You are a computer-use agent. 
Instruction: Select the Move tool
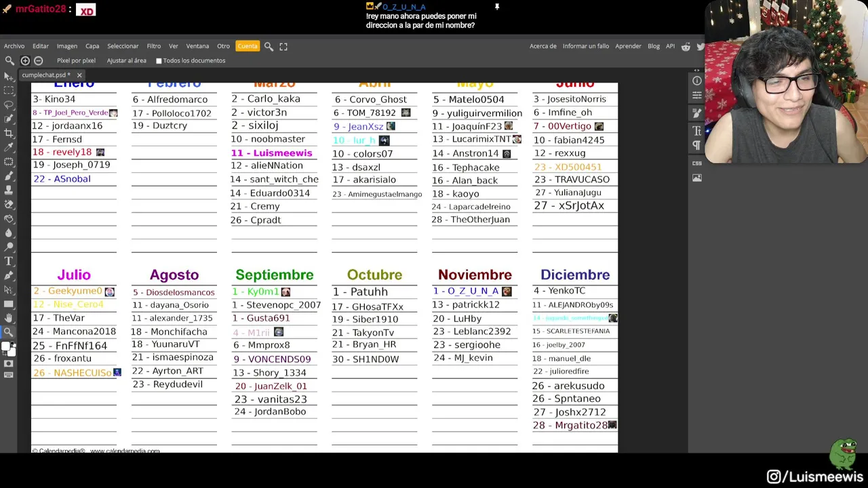click(x=9, y=77)
